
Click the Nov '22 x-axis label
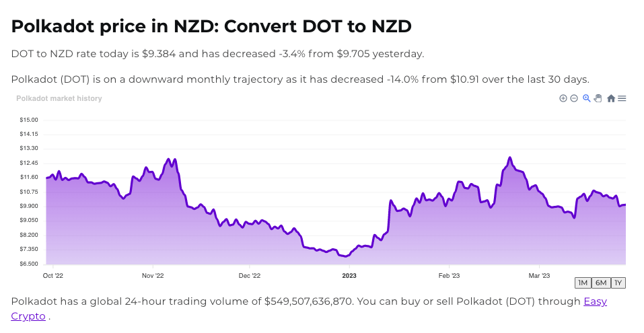tap(153, 275)
